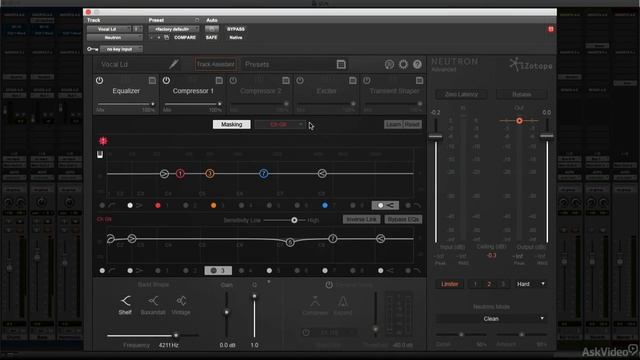The width and height of the screenshot is (640, 360).
Task: Select limiter algorithm 3
Action: [503, 284]
